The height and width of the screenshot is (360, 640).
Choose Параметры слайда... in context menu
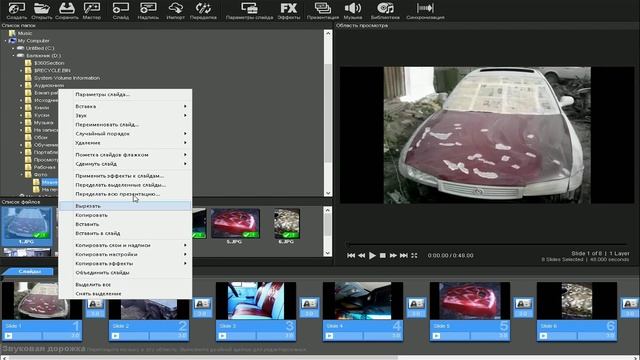125,94
